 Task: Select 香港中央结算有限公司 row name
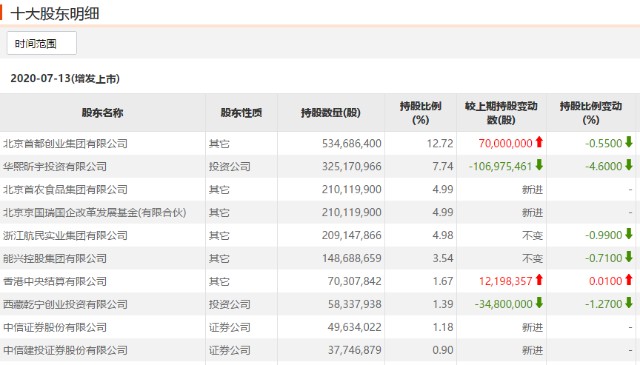pos(55,281)
